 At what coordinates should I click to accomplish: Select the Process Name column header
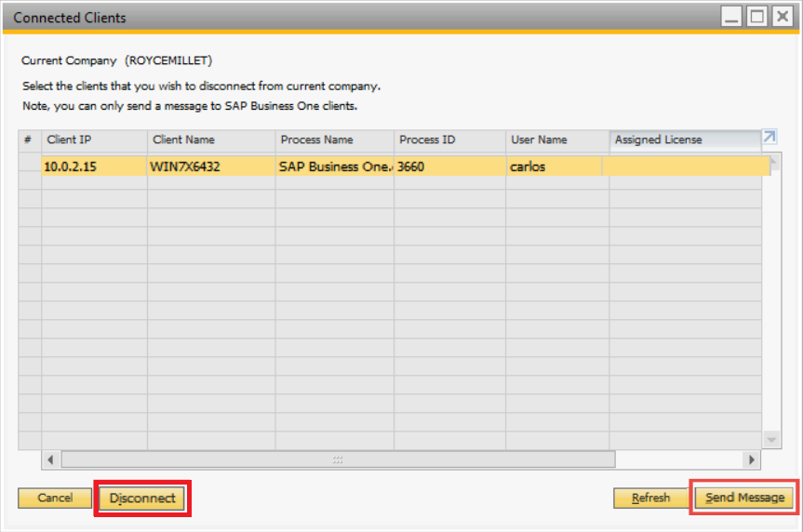334,140
